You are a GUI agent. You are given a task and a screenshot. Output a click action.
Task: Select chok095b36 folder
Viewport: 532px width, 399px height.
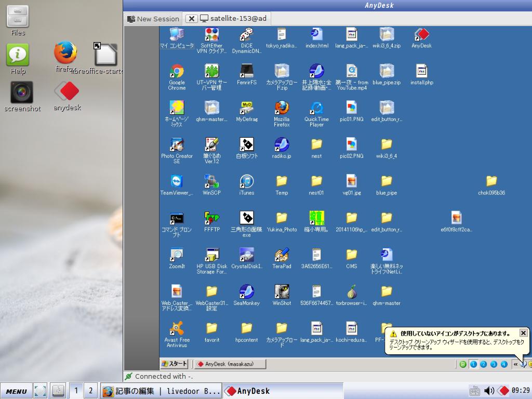tap(491, 185)
